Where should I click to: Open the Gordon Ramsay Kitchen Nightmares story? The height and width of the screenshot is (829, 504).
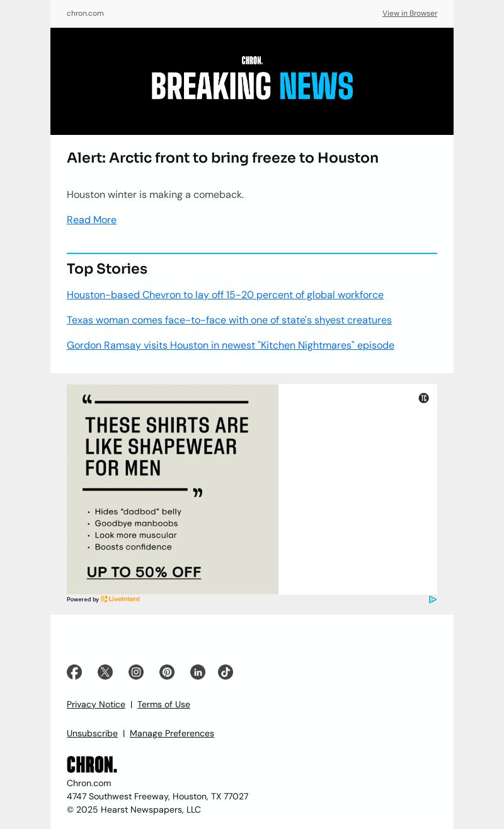pyautogui.click(x=231, y=345)
